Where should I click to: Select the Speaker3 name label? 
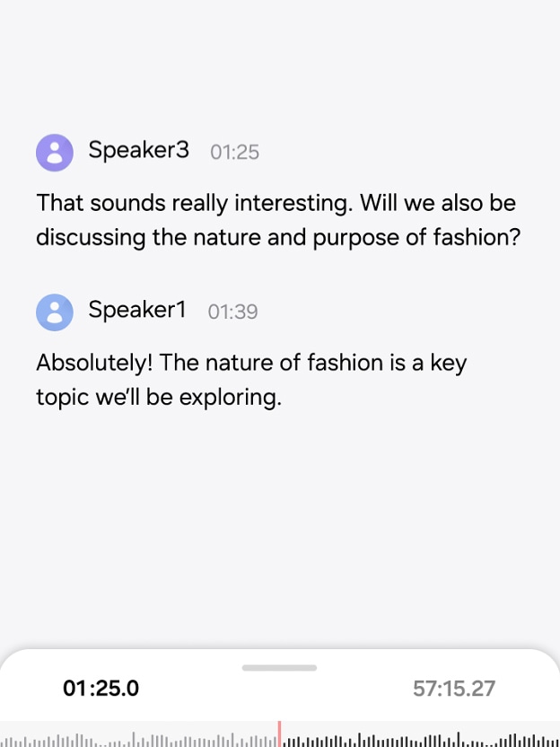pos(139,150)
